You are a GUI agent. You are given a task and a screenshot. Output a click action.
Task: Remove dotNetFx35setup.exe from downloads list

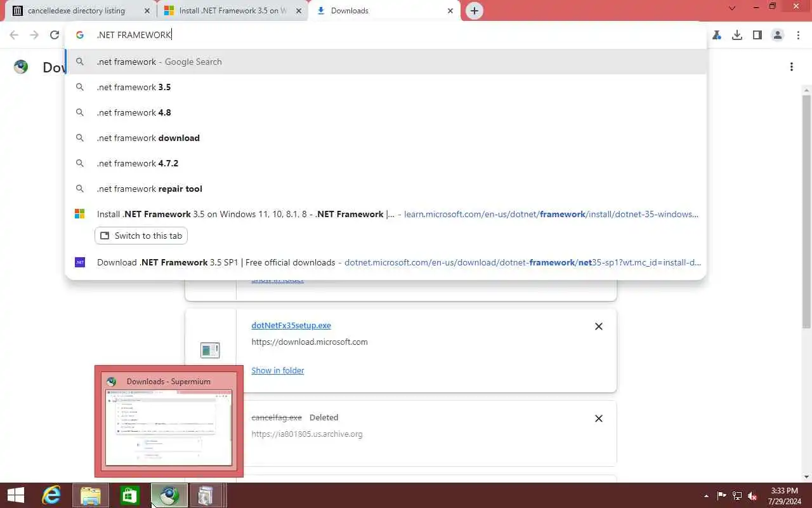click(598, 326)
